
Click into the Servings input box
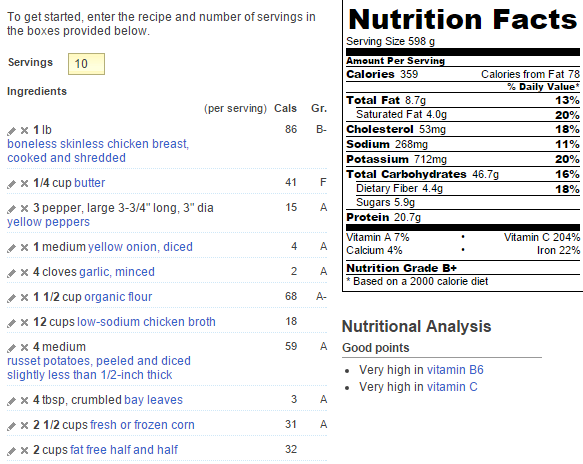(86, 64)
